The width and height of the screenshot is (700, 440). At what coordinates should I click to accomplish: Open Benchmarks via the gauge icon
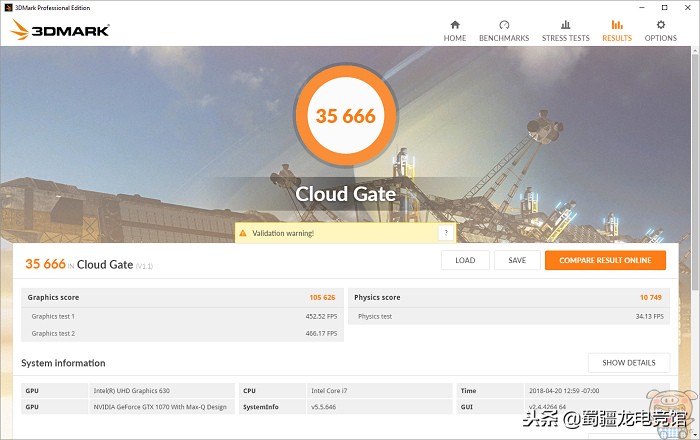(x=504, y=25)
